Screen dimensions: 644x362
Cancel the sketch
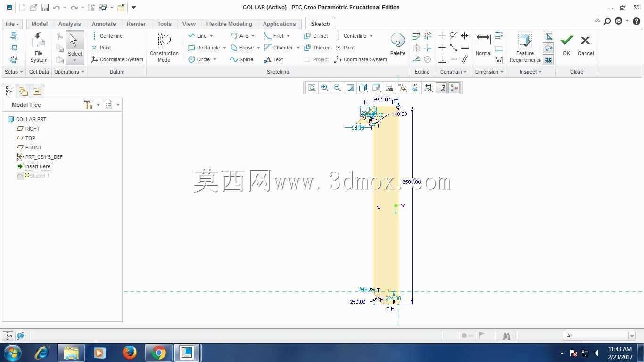pos(586,45)
